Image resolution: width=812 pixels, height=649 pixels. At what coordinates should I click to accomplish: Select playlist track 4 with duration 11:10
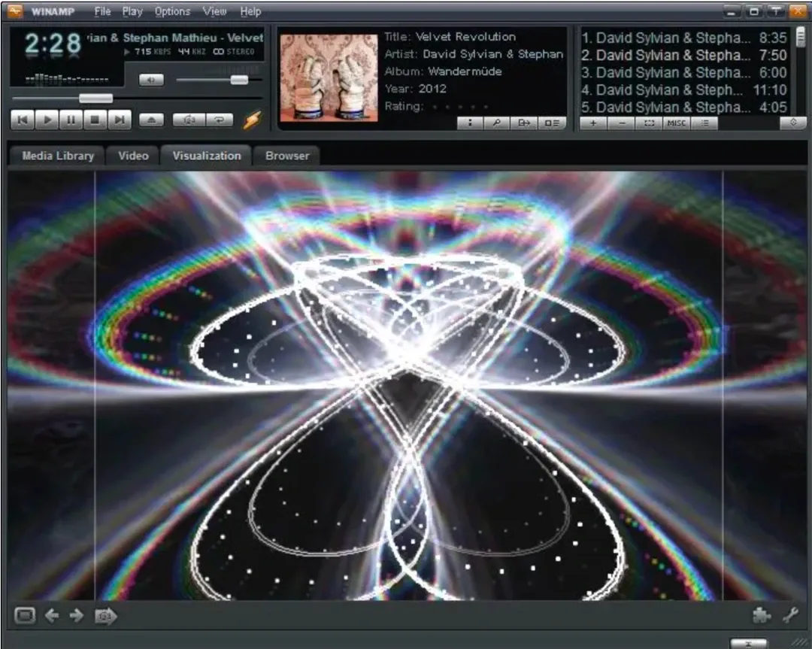click(x=683, y=90)
